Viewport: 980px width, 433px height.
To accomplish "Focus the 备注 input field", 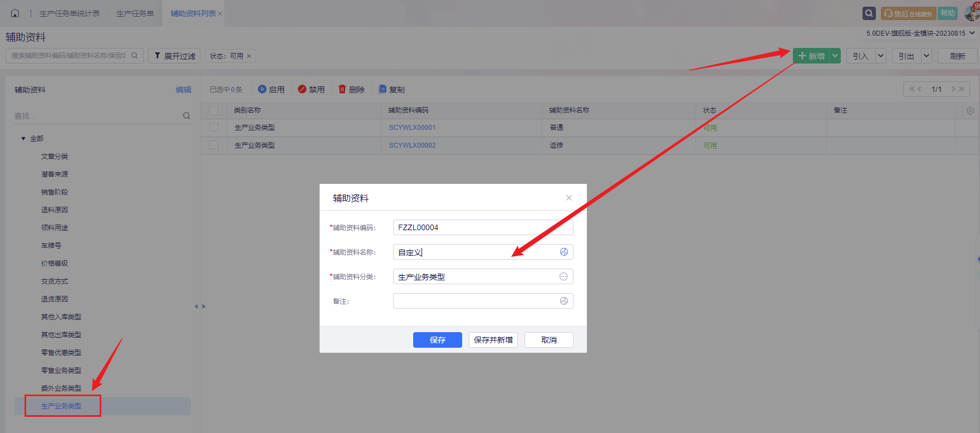I will pos(483,301).
